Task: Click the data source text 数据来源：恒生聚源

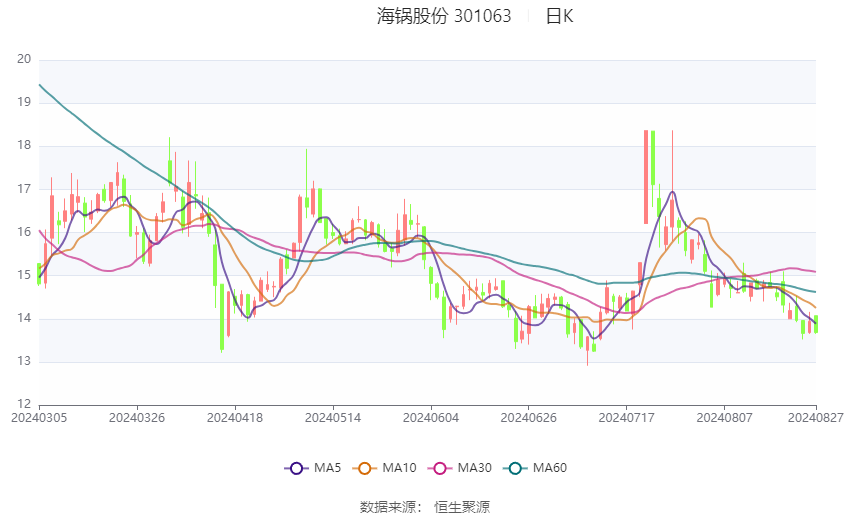Action: [425, 507]
